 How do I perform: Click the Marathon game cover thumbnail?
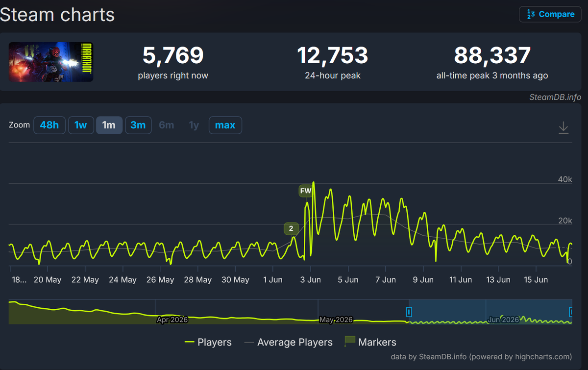pyautogui.click(x=51, y=62)
